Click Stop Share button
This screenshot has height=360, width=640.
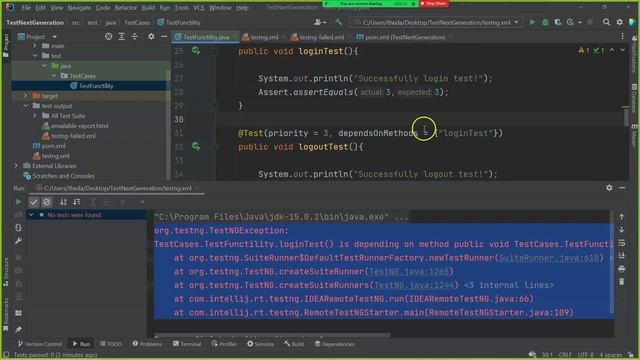(x=433, y=3)
